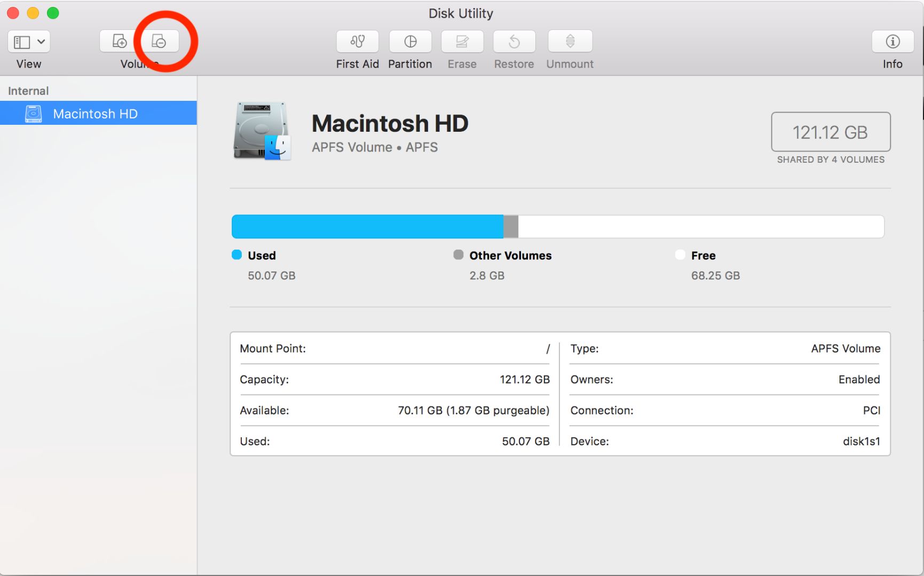Click the Macintosh HD drive icon in sidebar
Viewport: 924px width, 576px height.
point(34,114)
